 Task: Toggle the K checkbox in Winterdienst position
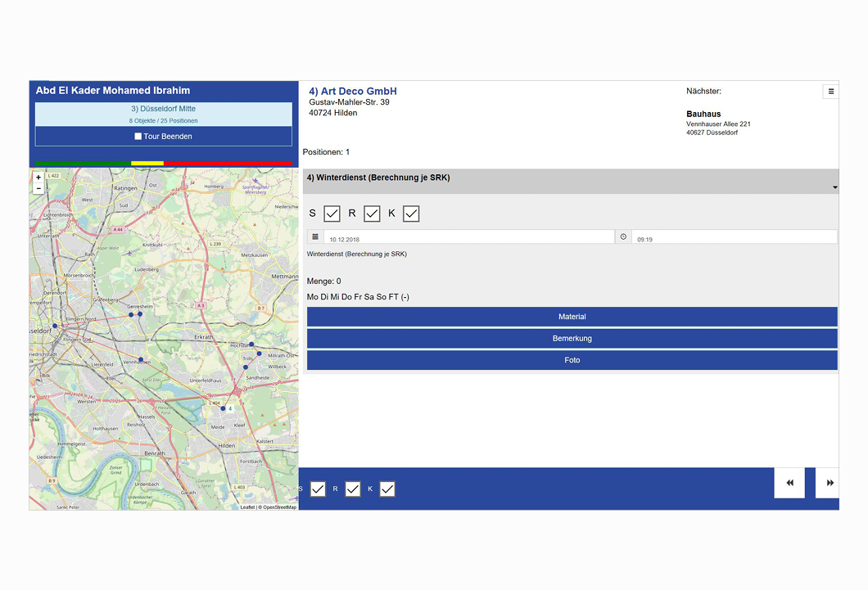[411, 214]
